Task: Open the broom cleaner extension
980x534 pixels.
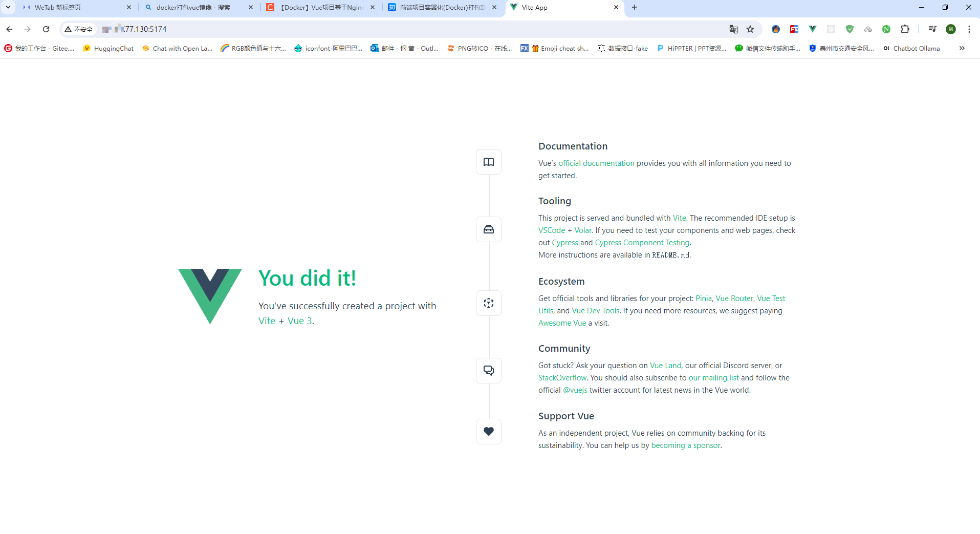Action: pyautogui.click(x=776, y=29)
